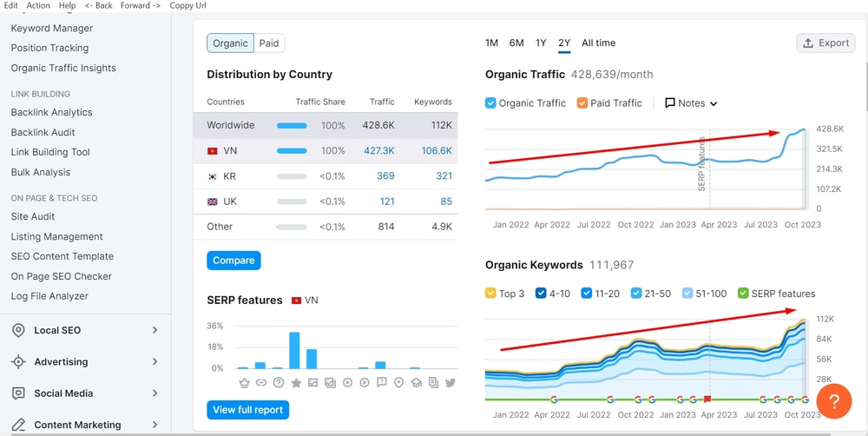Screen dimensions: 868x436
Task: Toggle the 51-100 positions checkbox
Action: click(687, 294)
